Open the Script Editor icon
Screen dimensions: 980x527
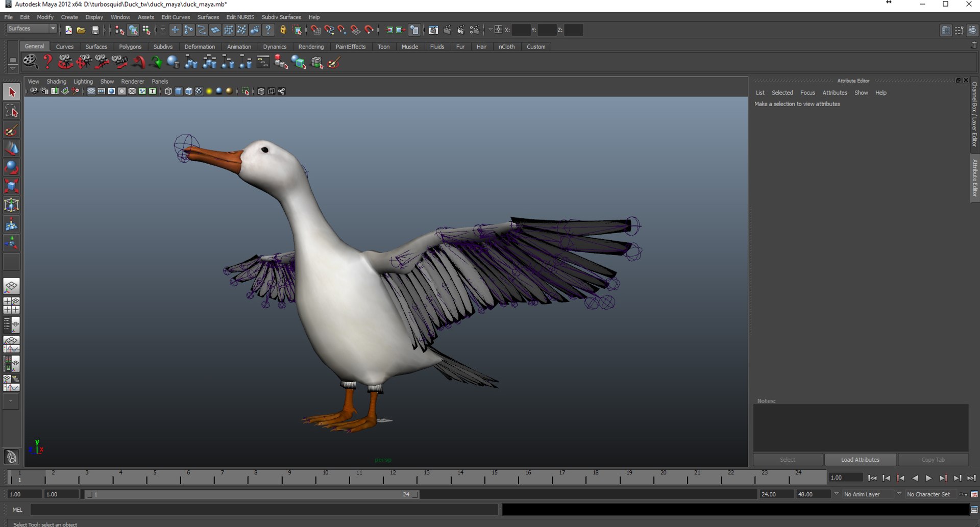click(974, 509)
